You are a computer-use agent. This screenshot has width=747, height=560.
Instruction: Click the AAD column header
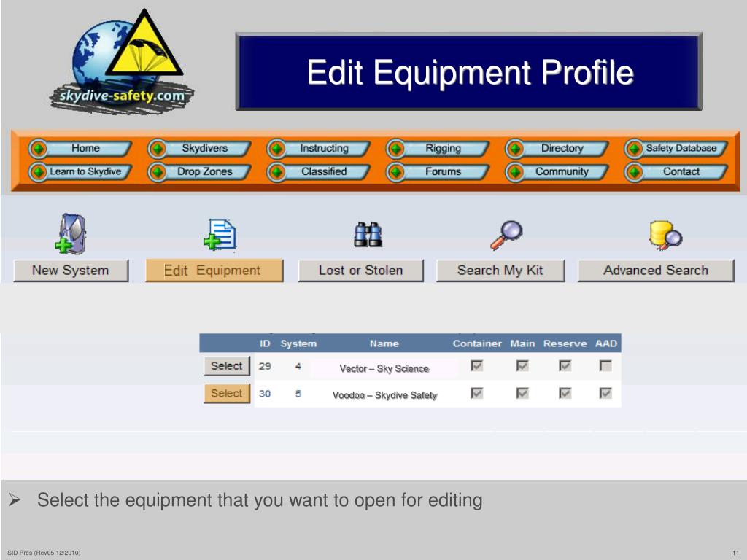click(606, 343)
